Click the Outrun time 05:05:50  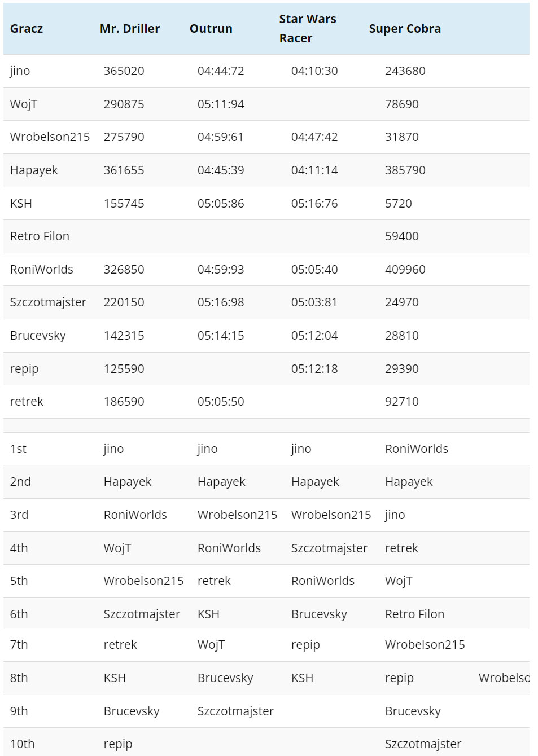click(221, 402)
